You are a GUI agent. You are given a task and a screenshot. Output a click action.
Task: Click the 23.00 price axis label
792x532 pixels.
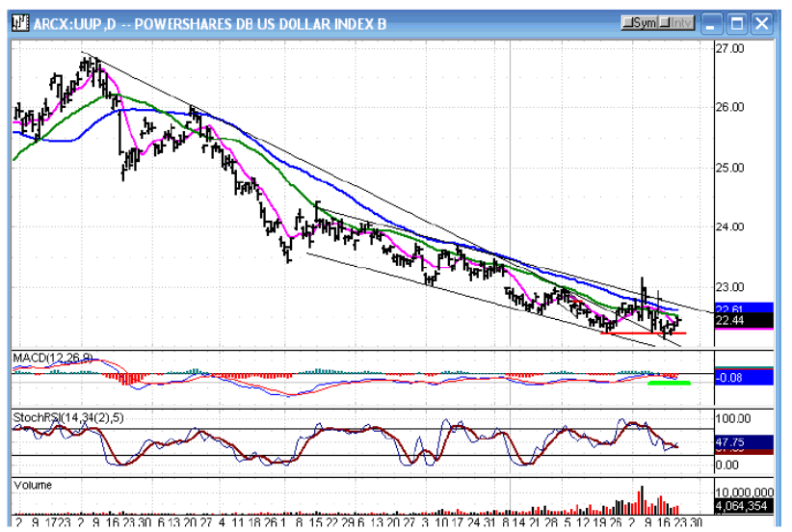[730, 287]
